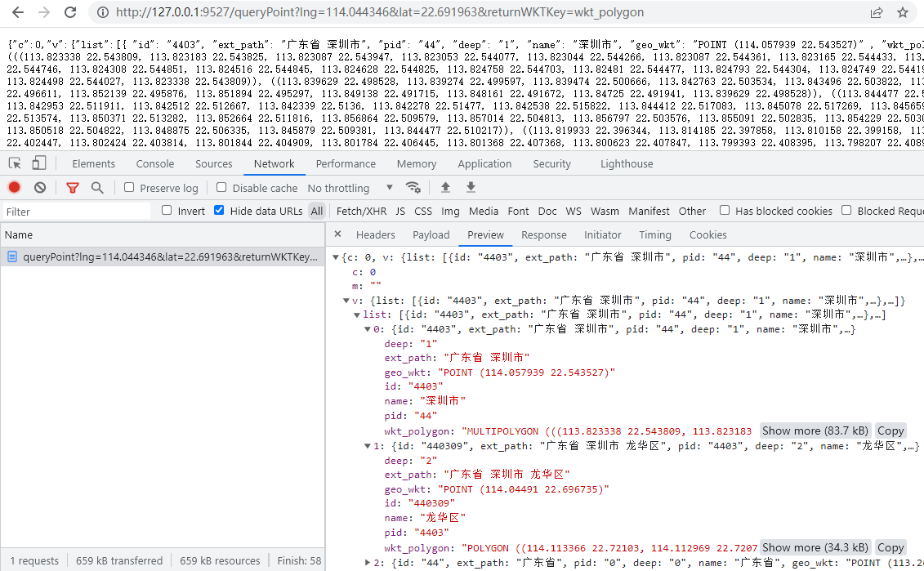This screenshot has height=571, width=924.
Task: Click the document icon of the queryPoint request
Action: click(11, 257)
